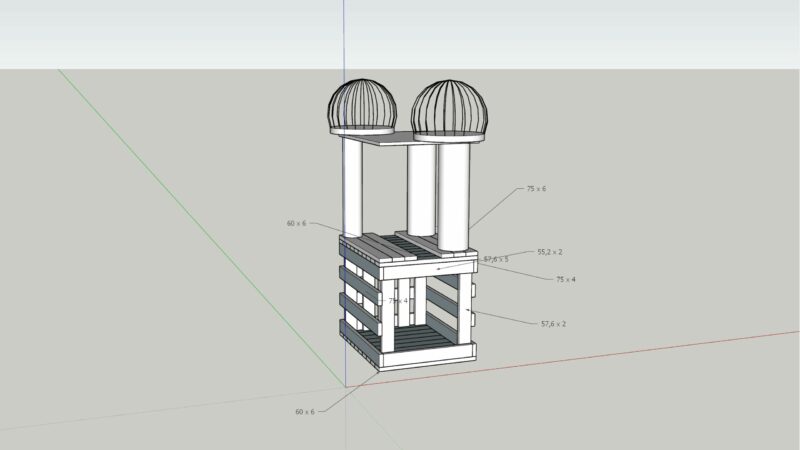Select "75 x 4" label overlapping the front crate post
800x450 pixels.
click(398, 301)
